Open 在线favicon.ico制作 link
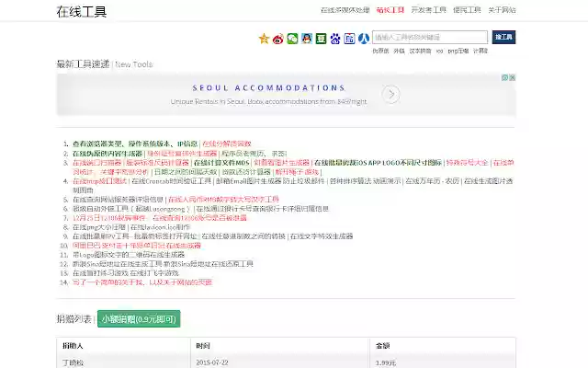Viewport: 588px width, 368px height. pos(160,227)
